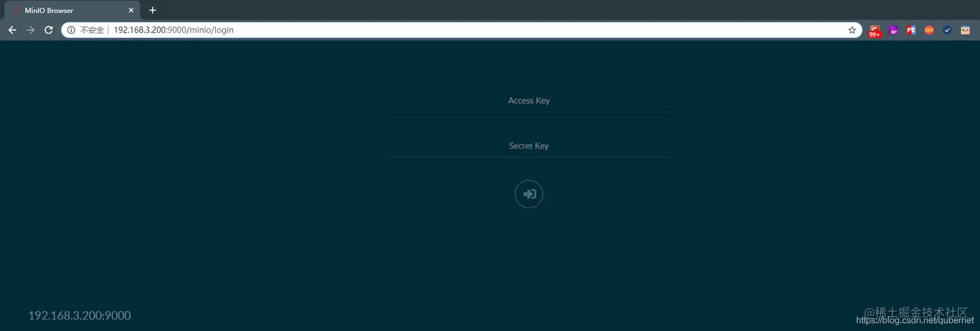Bookmark this page with star icon
The width and height of the screenshot is (980, 331).
click(852, 30)
